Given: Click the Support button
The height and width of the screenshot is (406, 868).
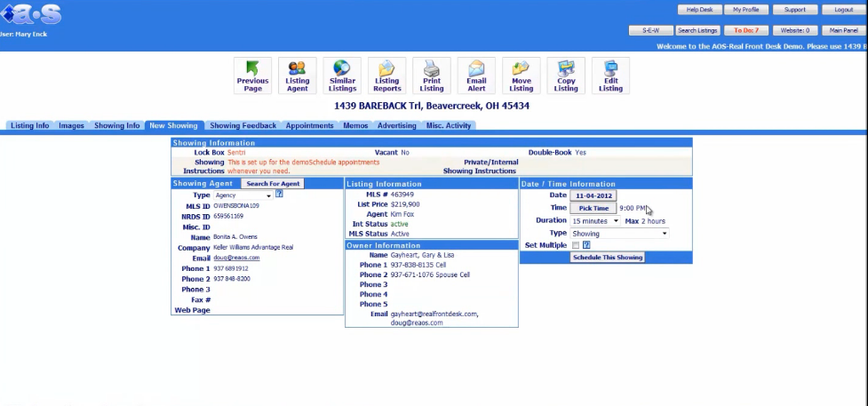Looking at the screenshot, I should point(795,10).
